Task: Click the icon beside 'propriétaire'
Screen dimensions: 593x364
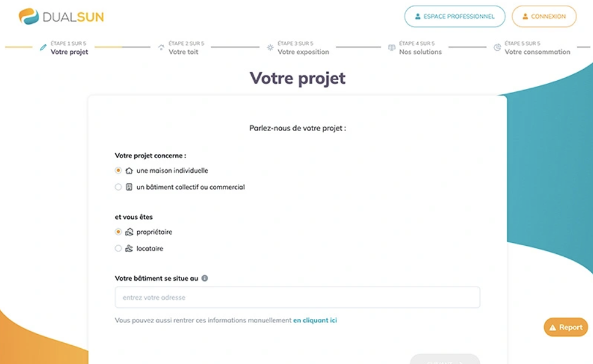Action: pyautogui.click(x=128, y=232)
